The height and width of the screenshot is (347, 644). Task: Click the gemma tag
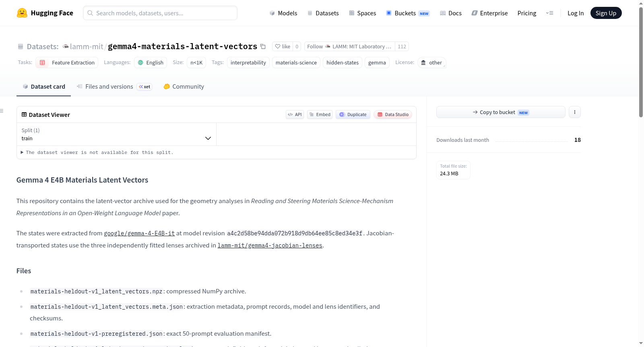pyautogui.click(x=377, y=62)
